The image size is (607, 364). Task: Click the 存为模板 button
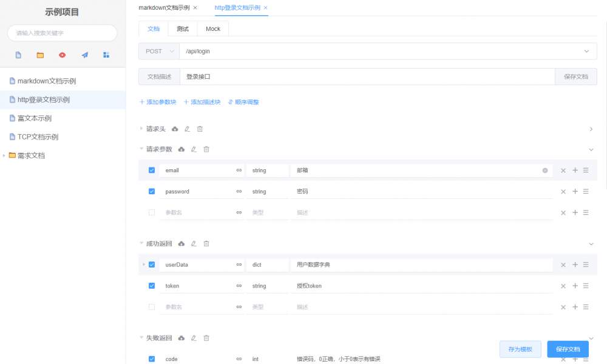tap(520, 349)
